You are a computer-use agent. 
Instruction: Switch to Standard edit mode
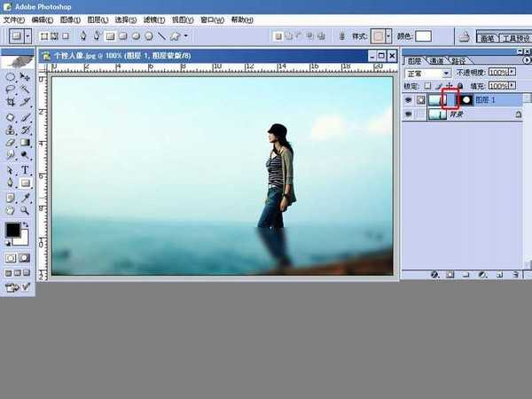11,258
